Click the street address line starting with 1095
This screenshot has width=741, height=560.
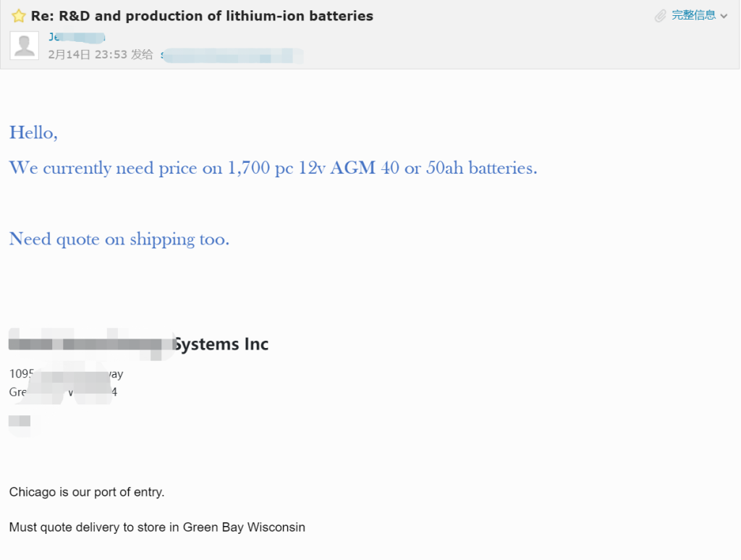click(x=66, y=374)
